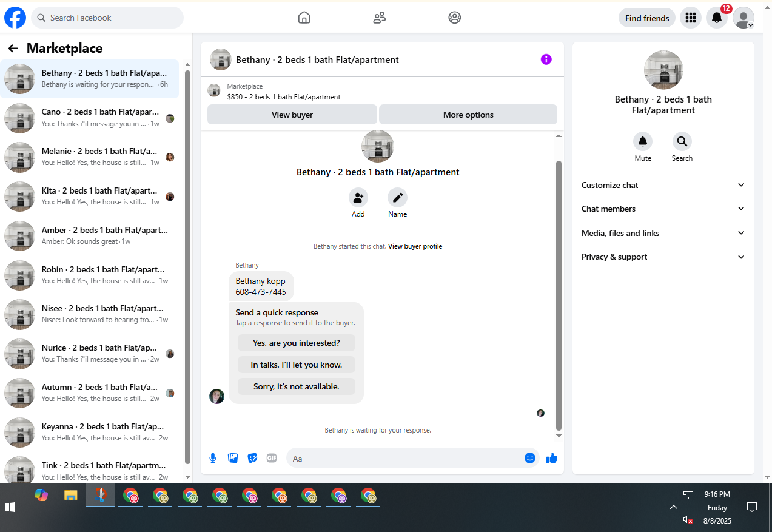Viewport: 772px width, 532px height.
Task: Open the muted volume tray icon
Action: click(688, 520)
